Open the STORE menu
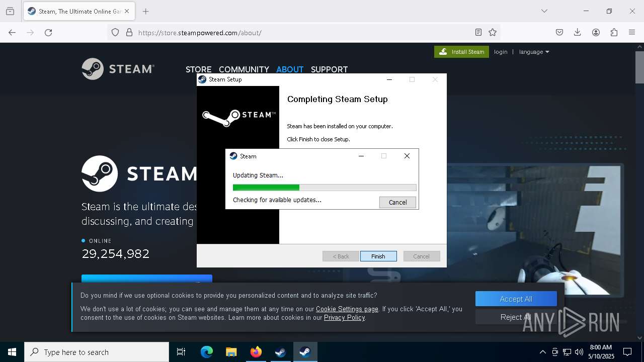Image resolution: width=644 pixels, height=362 pixels. [198, 69]
